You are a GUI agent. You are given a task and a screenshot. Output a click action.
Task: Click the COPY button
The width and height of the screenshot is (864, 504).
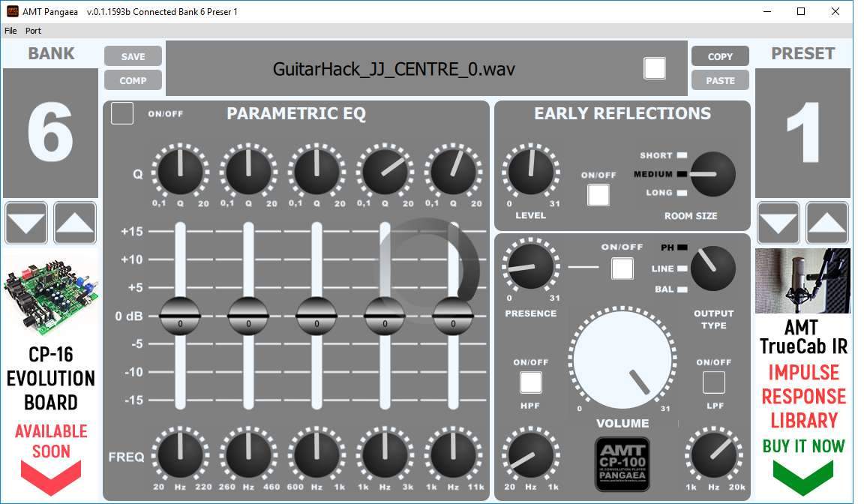pos(720,56)
